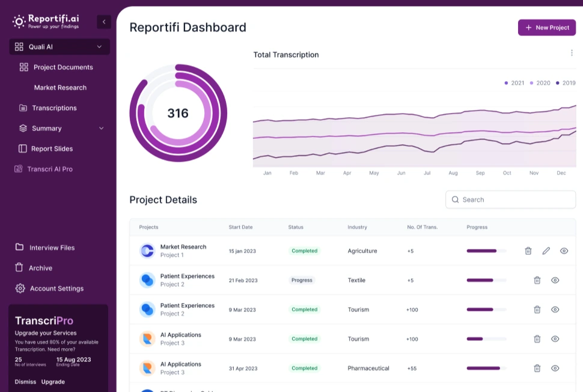
Task: Toggle visibility eye for Market Research row
Action: [564, 251]
